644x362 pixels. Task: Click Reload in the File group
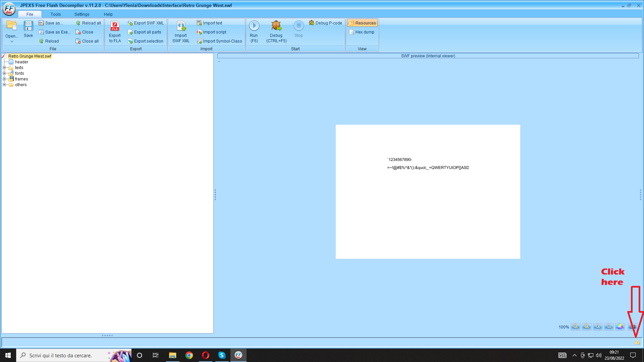coord(49,41)
